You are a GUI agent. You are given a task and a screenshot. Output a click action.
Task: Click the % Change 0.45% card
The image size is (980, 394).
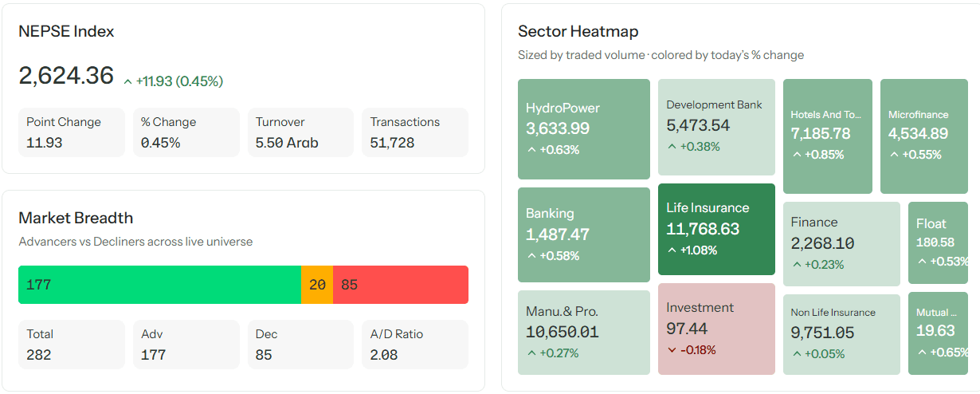pos(186,132)
